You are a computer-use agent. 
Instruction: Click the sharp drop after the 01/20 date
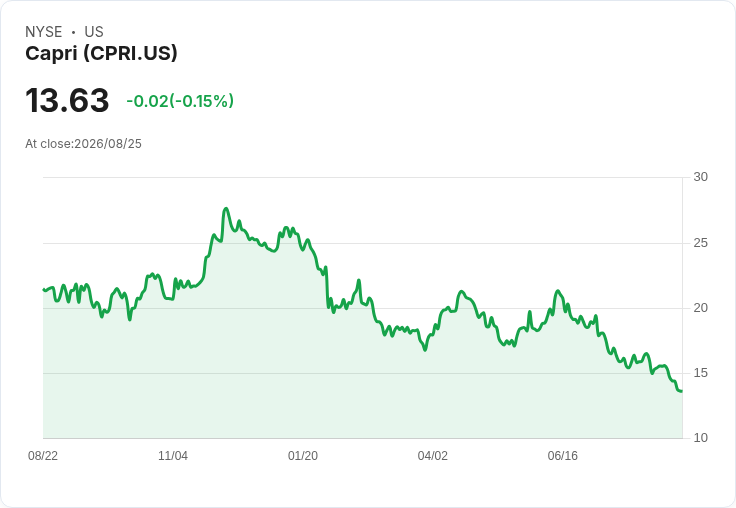tap(327, 287)
